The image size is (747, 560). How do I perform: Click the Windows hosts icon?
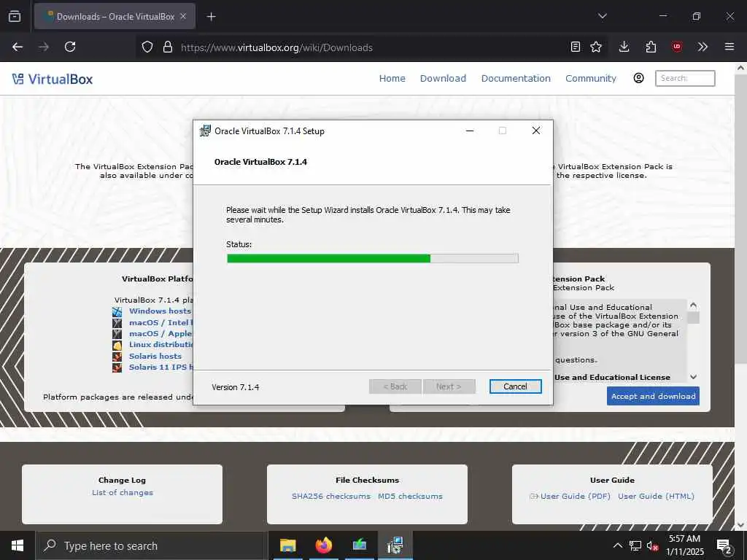click(117, 312)
